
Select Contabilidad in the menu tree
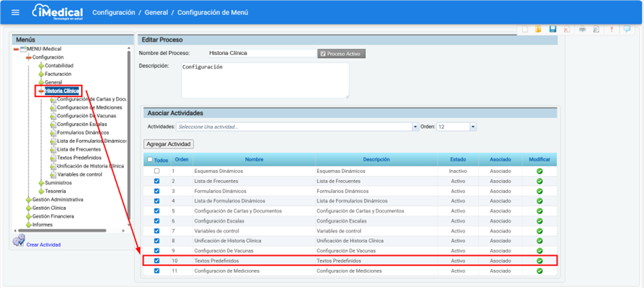pos(59,66)
